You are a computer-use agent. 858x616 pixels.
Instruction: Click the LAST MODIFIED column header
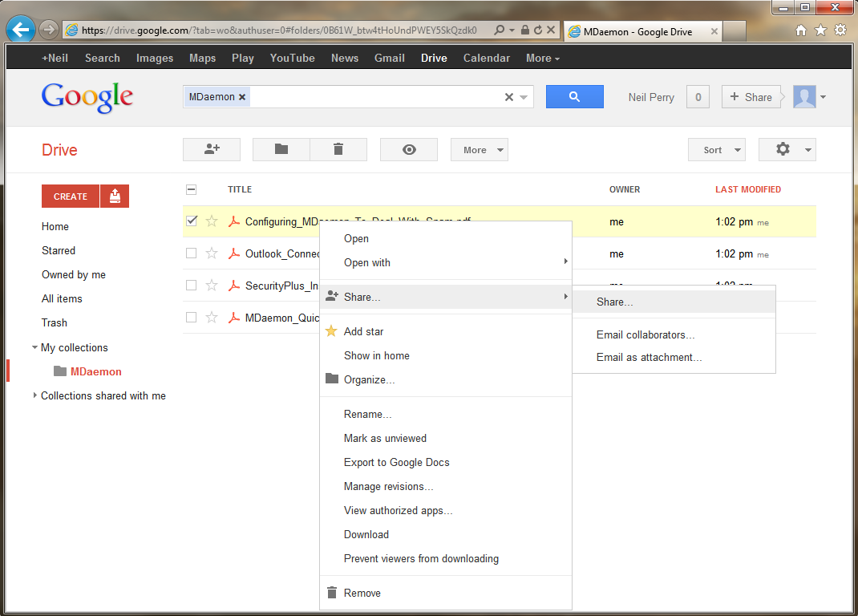click(x=748, y=189)
